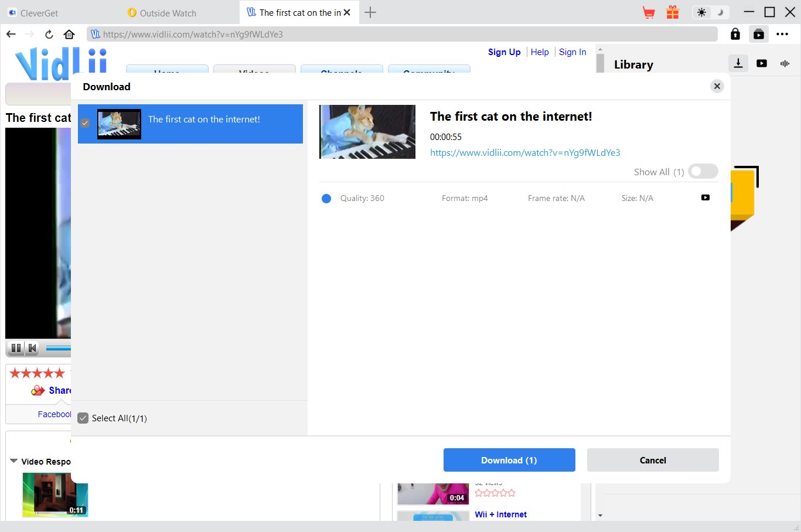Show the Library video tab icon
Image resolution: width=801 pixels, height=532 pixels.
point(762,63)
